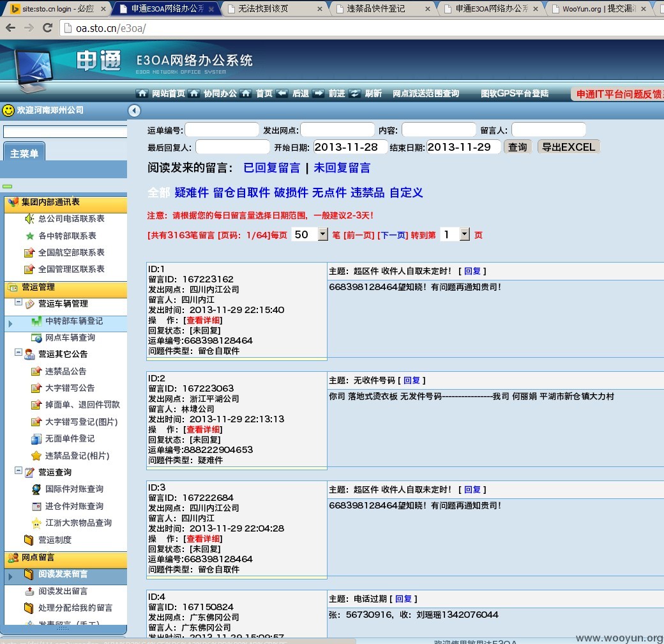
Task: Open the 已回复留言 link
Action: [x=271, y=168]
